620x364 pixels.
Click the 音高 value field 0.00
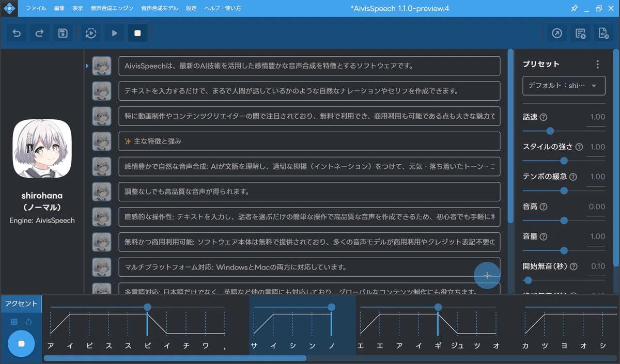(597, 207)
